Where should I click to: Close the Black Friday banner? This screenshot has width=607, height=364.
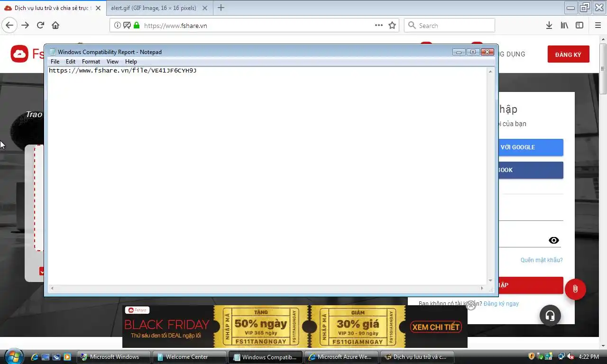coord(471,306)
